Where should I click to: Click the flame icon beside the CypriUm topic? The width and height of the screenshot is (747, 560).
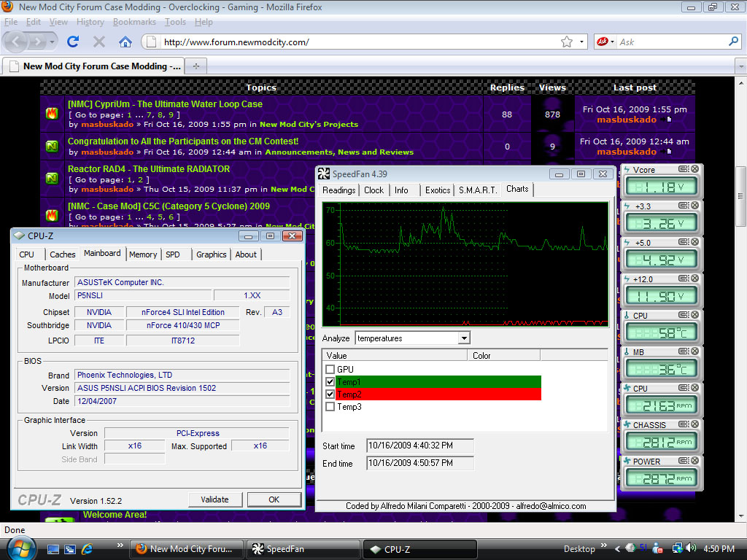(52, 113)
